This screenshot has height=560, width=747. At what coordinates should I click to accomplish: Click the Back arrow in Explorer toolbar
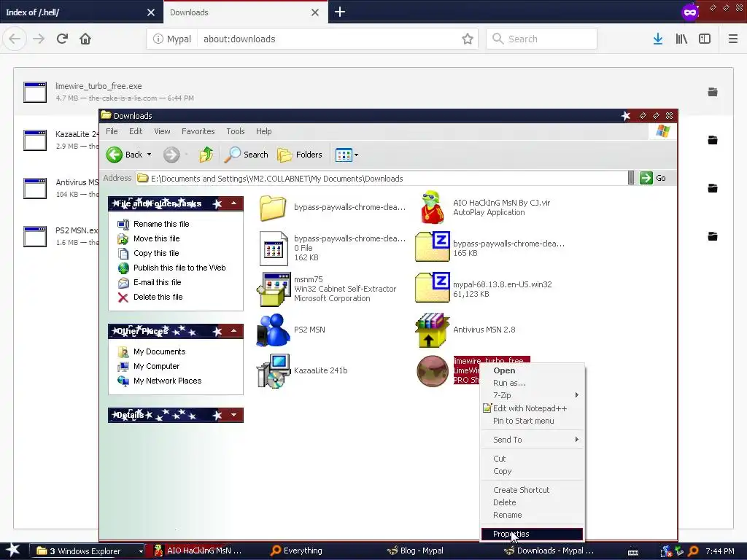[x=115, y=155]
